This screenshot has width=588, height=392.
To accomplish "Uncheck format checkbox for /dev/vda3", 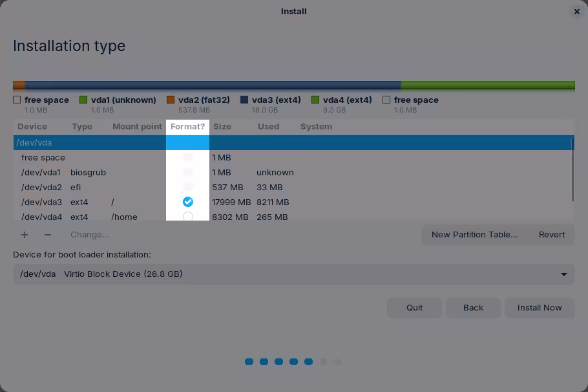I will click(x=187, y=202).
